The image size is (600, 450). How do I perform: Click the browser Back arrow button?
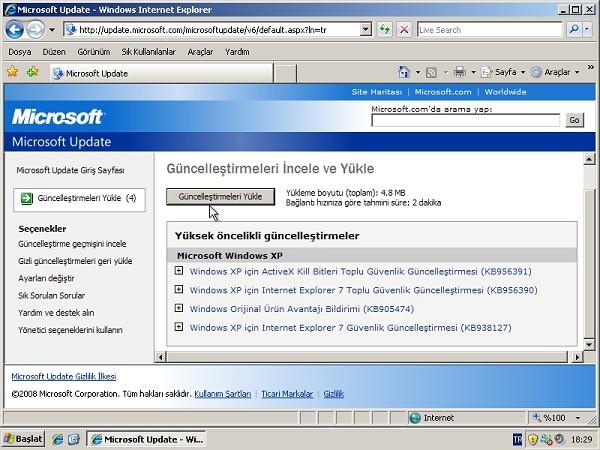tap(14, 30)
